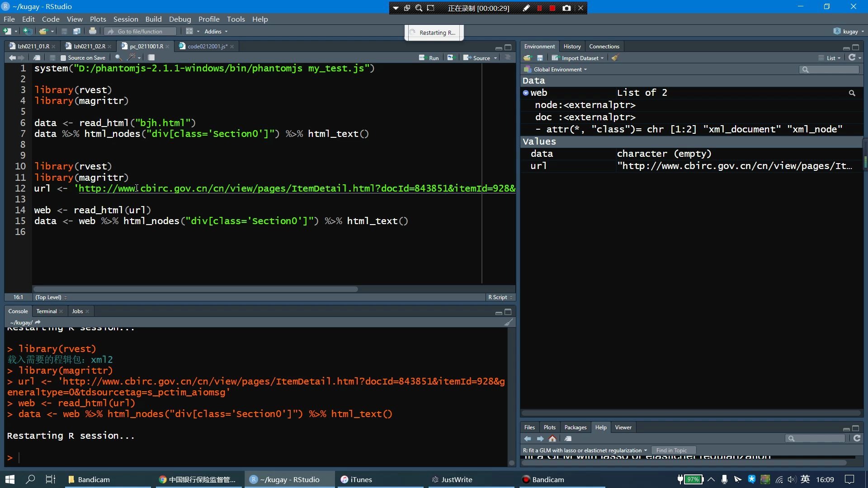Open the Tools menu
The height and width of the screenshot is (488, 868).
click(x=236, y=19)
